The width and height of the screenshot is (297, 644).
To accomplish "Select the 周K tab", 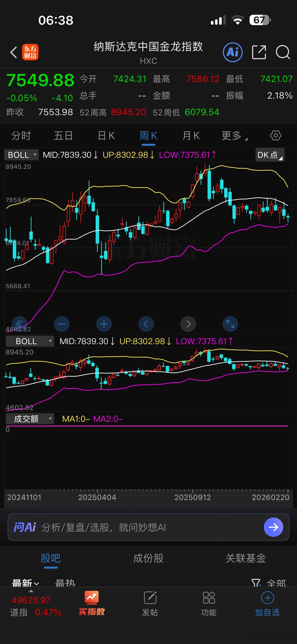I will coord(148,136).
